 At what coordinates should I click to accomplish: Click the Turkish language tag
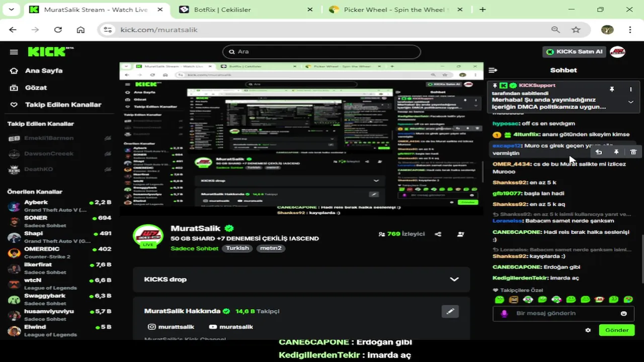point(237,248)
